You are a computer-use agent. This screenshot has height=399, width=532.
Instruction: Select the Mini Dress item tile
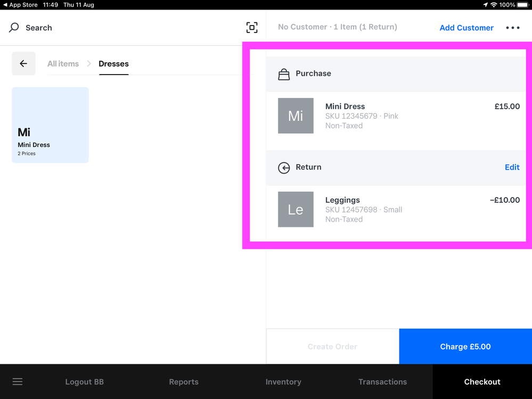point(50,125)
